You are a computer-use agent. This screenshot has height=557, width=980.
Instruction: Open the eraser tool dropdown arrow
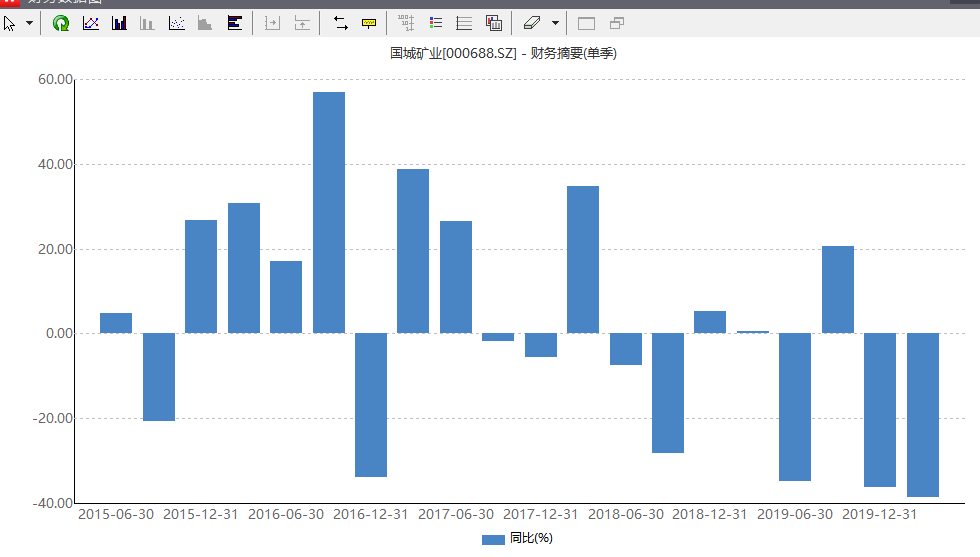(x=555, y=24)
